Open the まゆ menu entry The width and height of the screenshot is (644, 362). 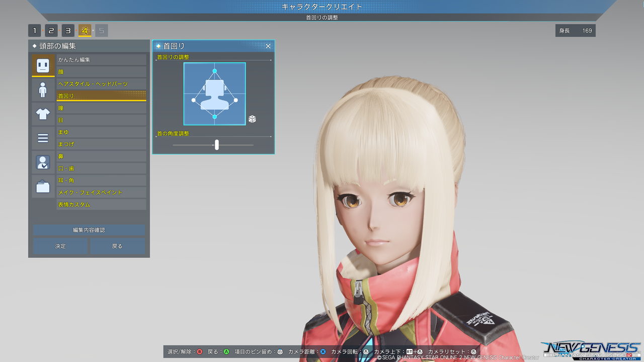pos(101,132)
